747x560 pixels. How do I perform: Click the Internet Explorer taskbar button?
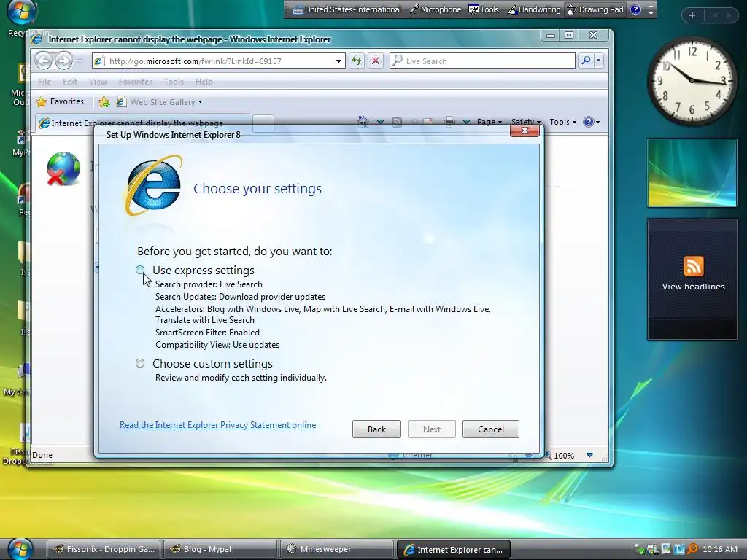point(454,549)
